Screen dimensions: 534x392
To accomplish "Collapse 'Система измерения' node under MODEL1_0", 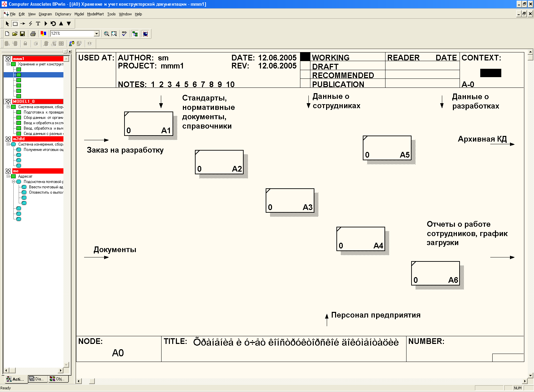I will (x=8, y=107).
